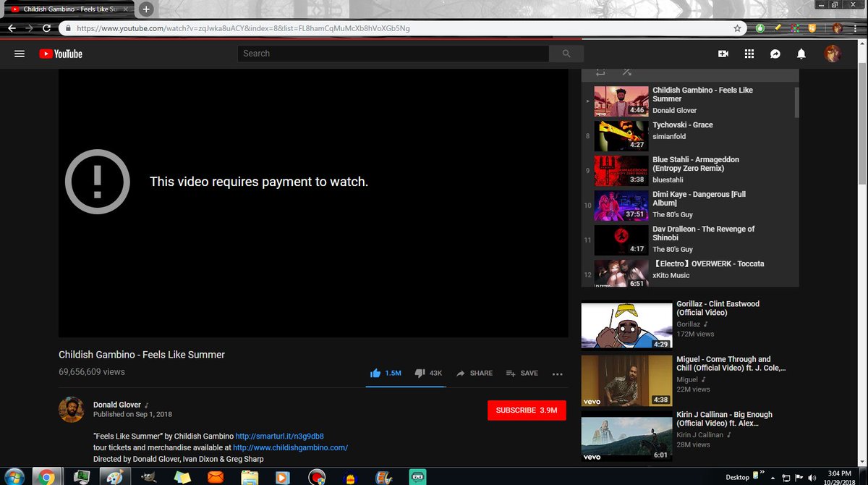Viewport: 868px width, 485px height.
Task: Open the notifications bell
Action: 801,54
